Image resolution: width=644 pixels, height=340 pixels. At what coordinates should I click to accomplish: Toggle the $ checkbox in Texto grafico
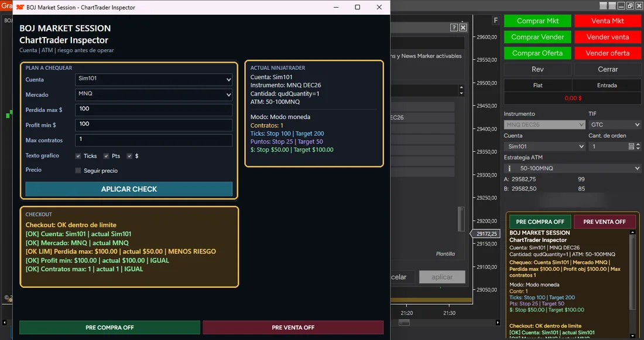click(129, 156)
